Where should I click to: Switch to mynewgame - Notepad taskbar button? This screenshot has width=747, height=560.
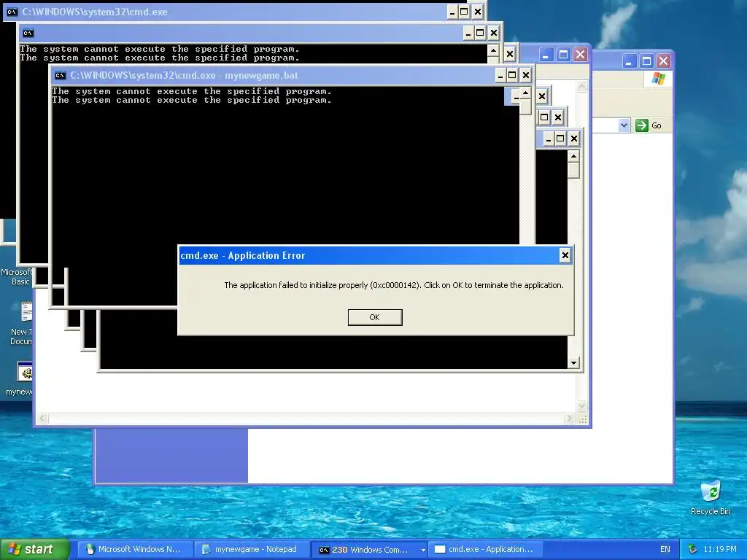252,549
